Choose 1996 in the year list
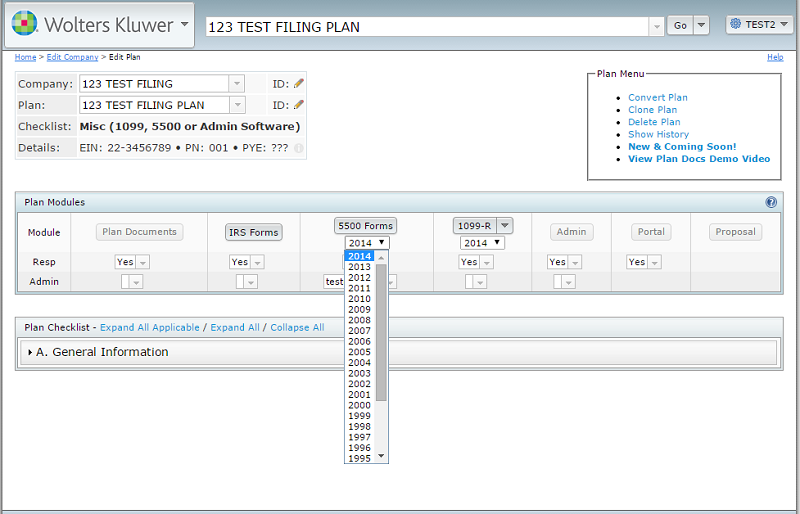Image resolution: width=800 pixels, height=514 pixels. point(360,448)
